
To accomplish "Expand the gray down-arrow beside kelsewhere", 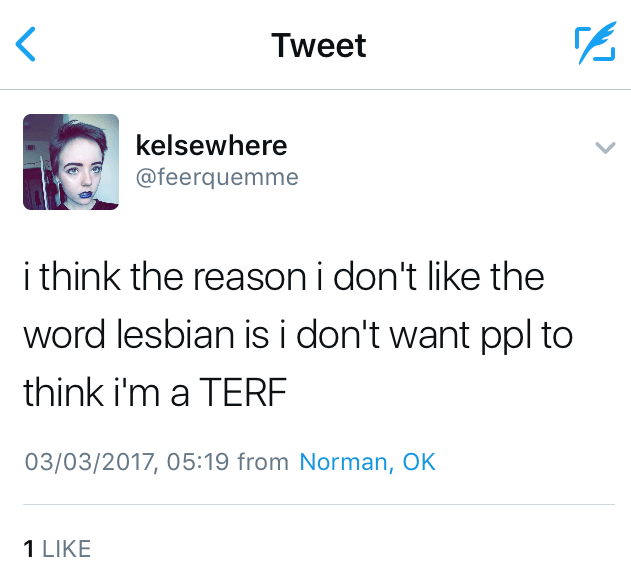I will pyautogui.click(x=603, y=148).
